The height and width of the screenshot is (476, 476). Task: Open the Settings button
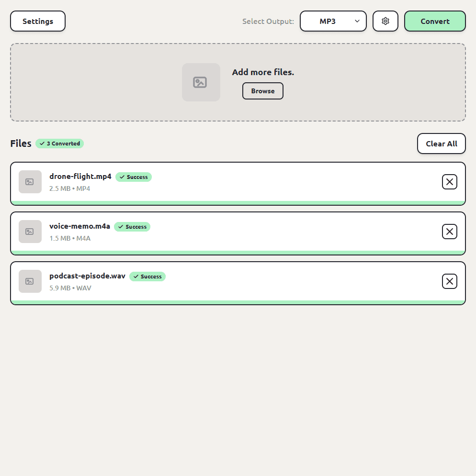click(38, 21)
